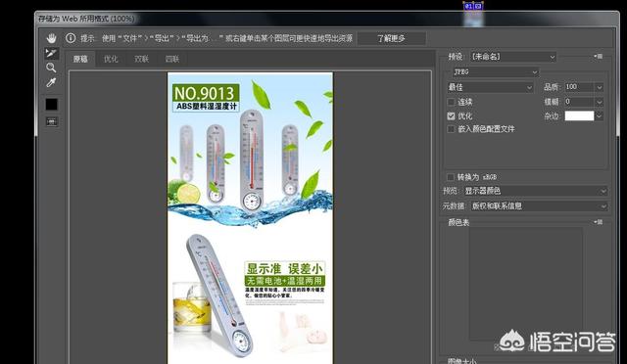Expand the 品质 slider arrow
This screenshot has width=627, height=364.
coord(599,87)
